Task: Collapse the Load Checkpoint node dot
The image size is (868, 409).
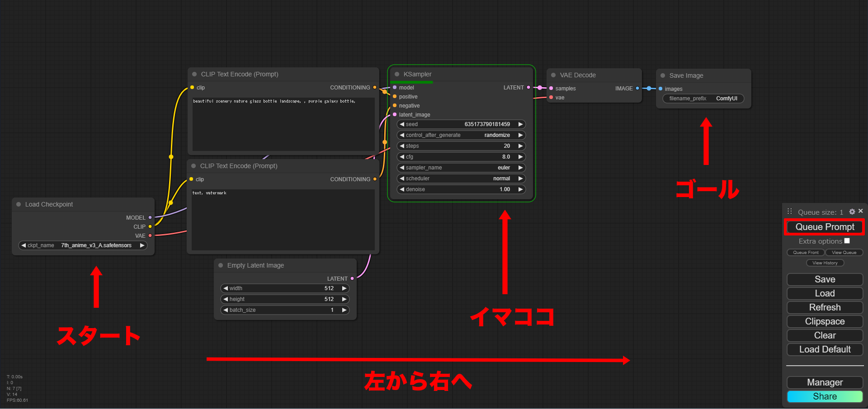Action: [19, 204]
